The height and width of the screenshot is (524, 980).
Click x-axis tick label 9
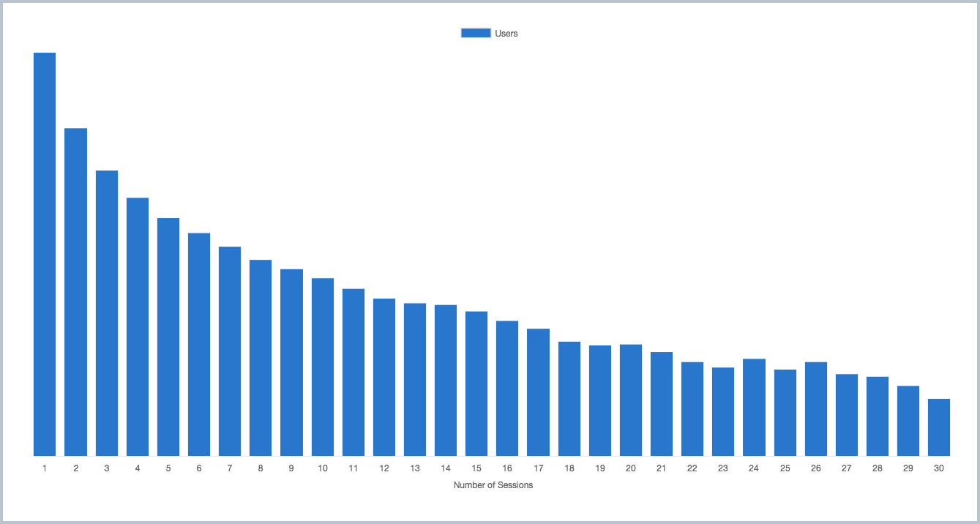click(x=291, y=468)
